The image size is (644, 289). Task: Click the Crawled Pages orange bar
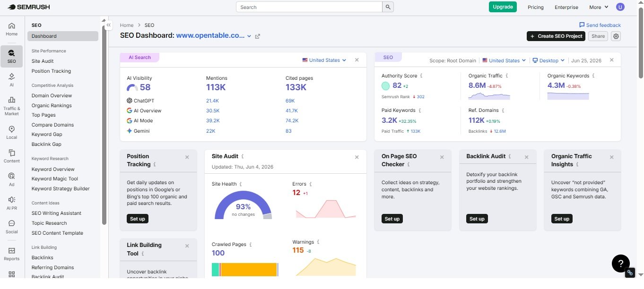[x=249, y=270]
